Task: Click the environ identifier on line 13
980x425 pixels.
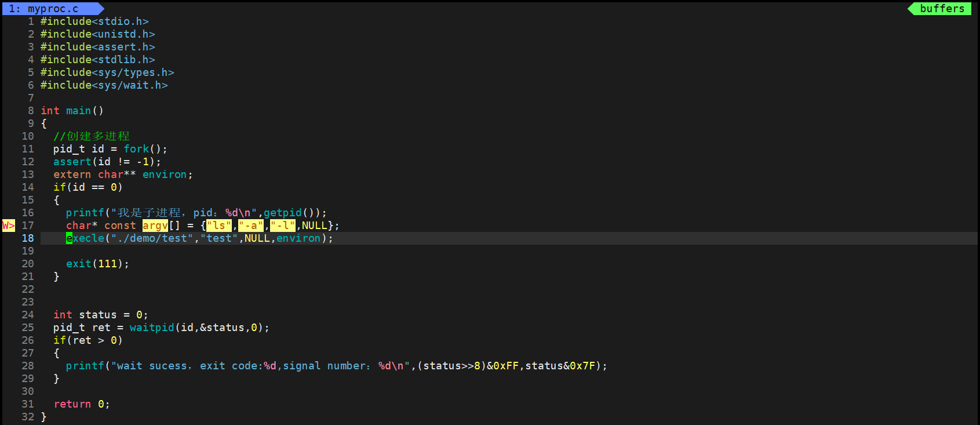Action: point(165,175)
